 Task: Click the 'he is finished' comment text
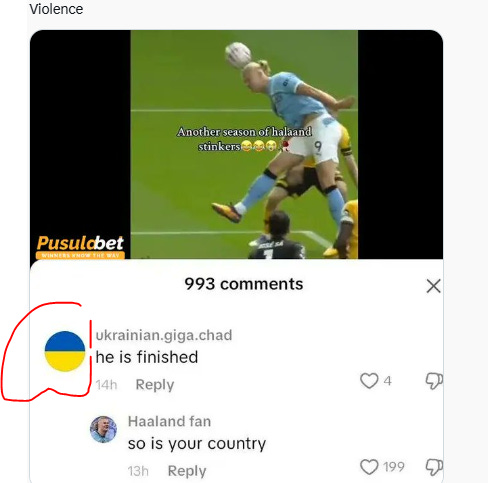[x=147, y=357]
